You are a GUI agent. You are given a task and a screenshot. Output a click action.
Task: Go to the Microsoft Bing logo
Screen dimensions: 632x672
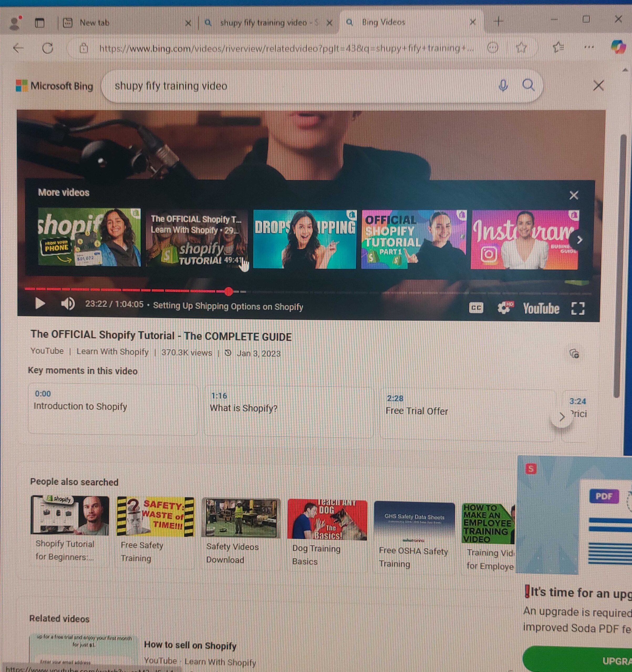click(x=54, y=86)
